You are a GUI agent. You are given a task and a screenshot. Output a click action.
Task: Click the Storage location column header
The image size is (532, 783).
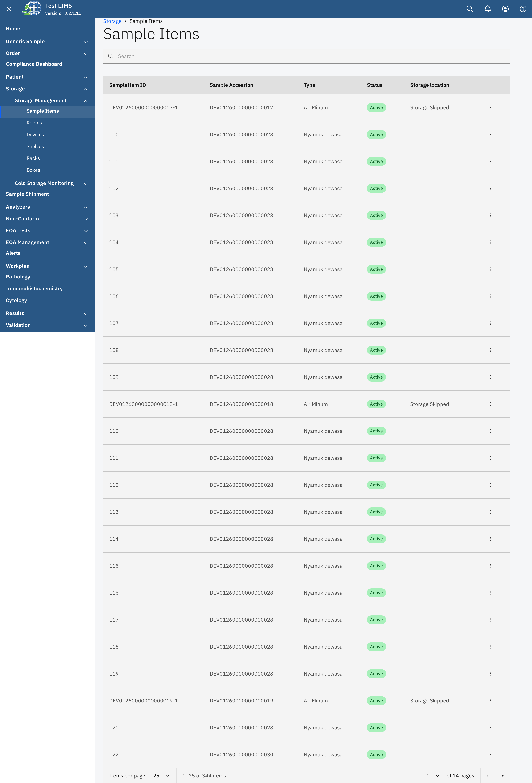pyautogui.click(x=430, y=85)
